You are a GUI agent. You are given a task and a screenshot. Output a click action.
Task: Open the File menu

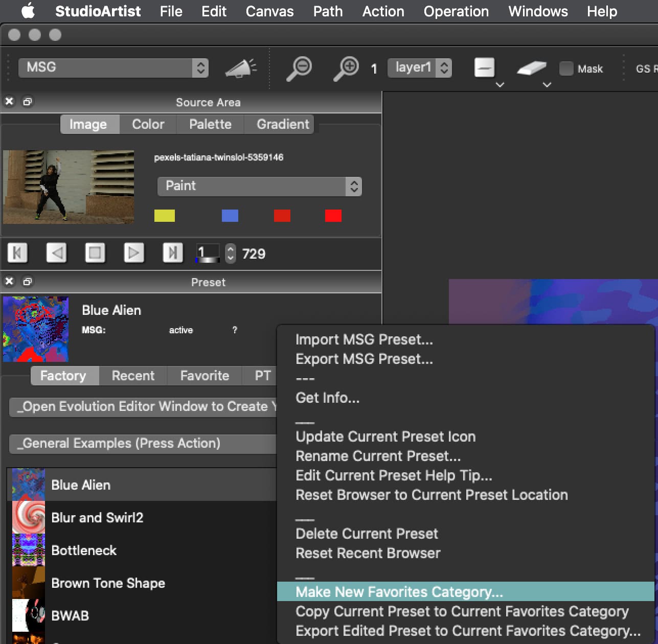point(171,11)
